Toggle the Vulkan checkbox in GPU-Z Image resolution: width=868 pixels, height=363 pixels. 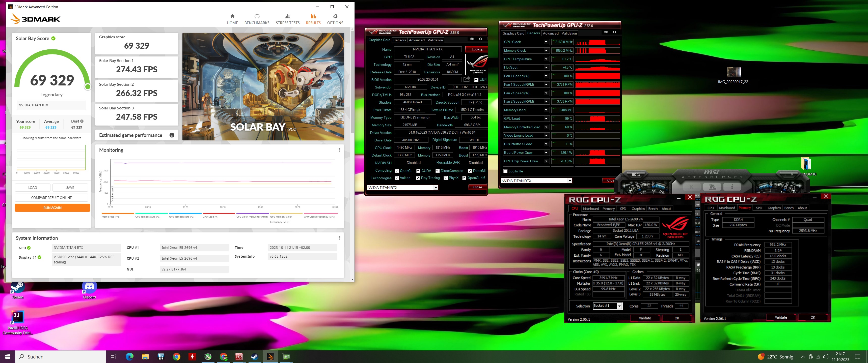click(397, 178)
